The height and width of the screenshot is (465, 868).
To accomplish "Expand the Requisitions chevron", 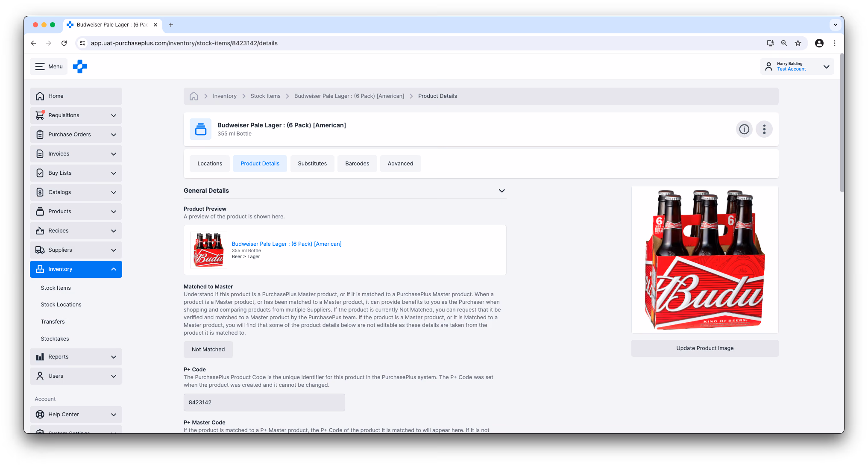I will pyautogui.click(x=114, y=115).
